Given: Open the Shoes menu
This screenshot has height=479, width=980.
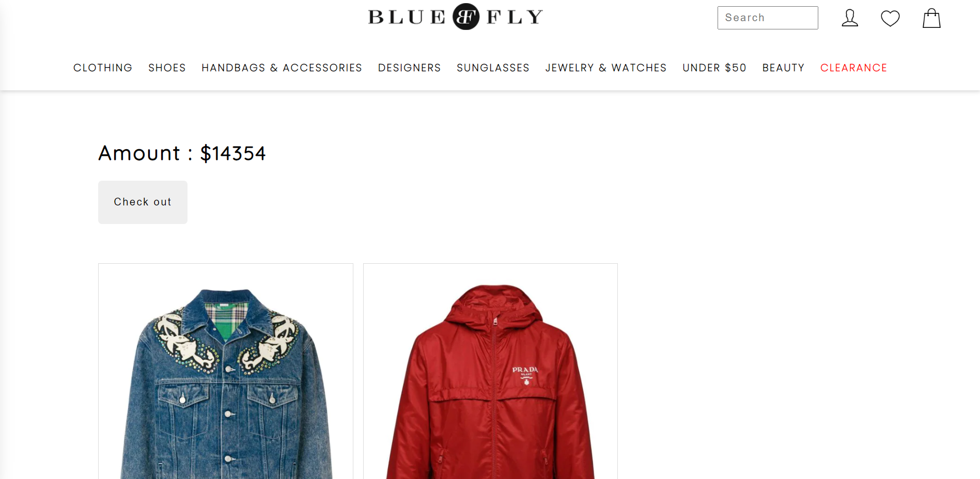Looking at the screenshot, I should [x=167, y=68].
